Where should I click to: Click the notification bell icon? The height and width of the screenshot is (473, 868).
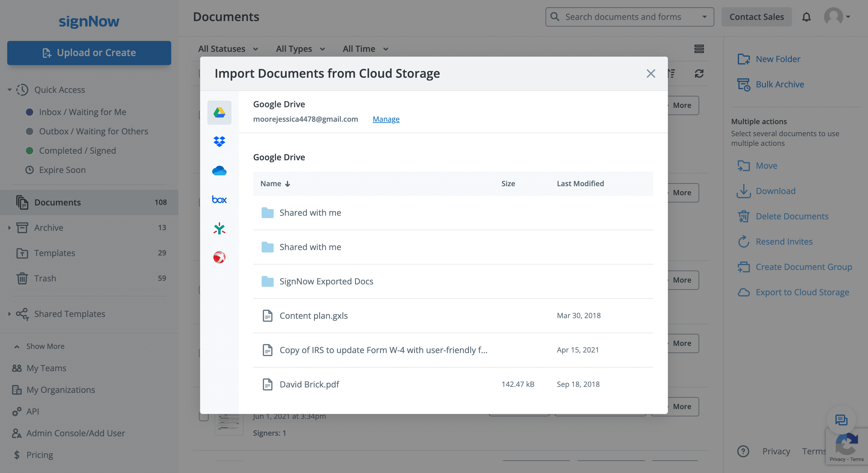coord(806,17)
